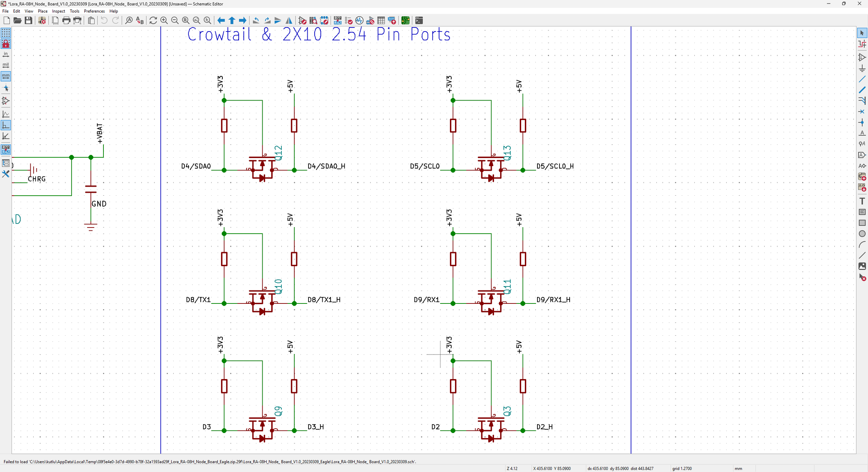This screenshot has width=868, height=472.
Task: Navigate up one sheet with blue up arrow
Action: (232, 21)
